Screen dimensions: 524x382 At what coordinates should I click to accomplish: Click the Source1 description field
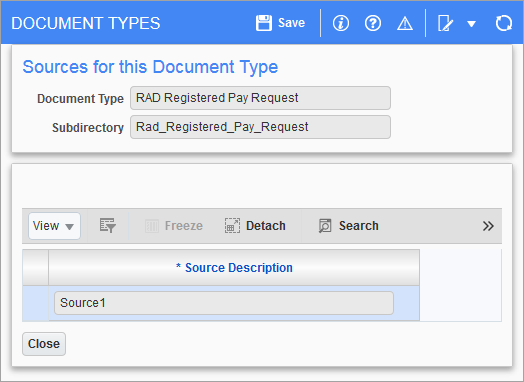click(x=224, y=303)
